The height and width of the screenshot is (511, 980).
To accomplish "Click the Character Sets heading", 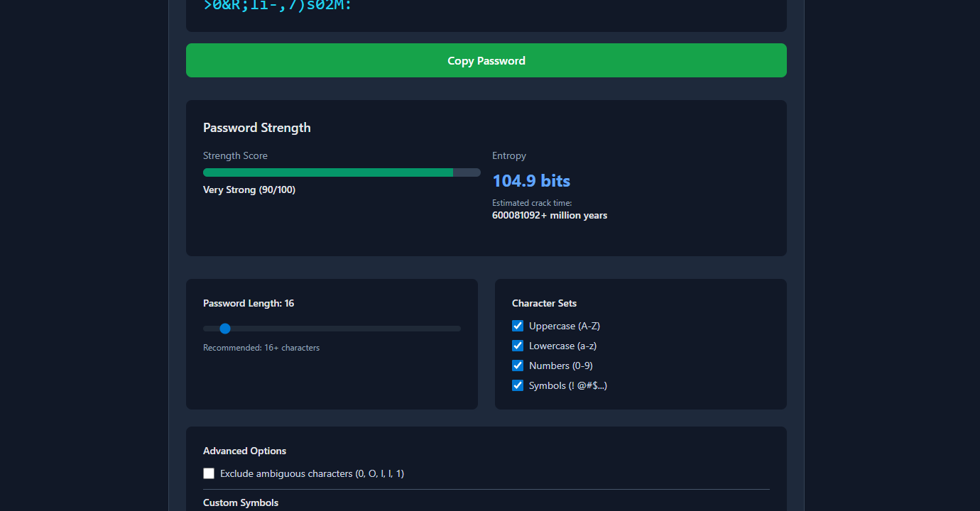I will tap(545, 303).
